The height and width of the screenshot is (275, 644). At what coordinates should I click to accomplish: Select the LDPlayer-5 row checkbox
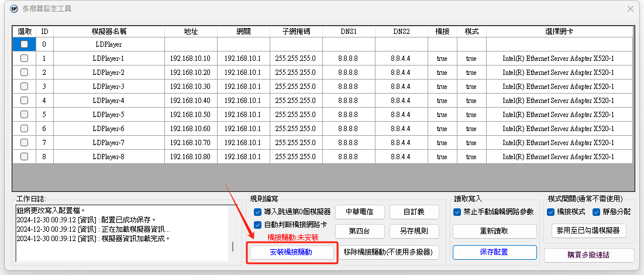click(24, 115)
